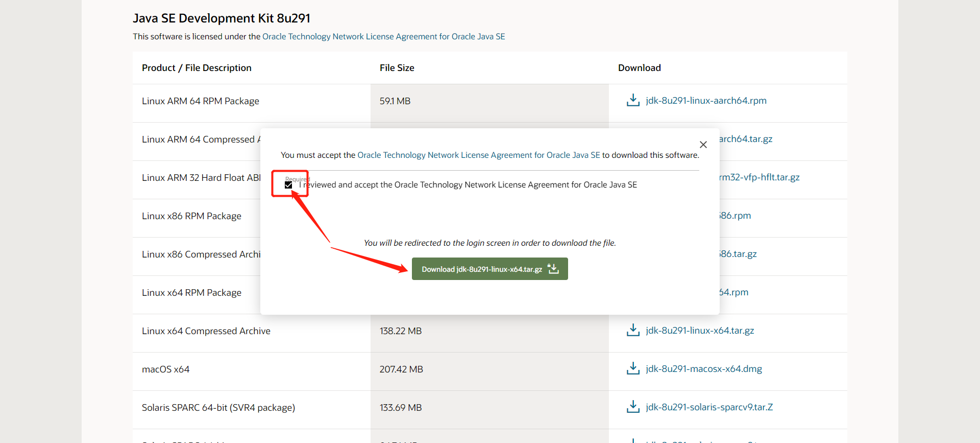Viewport: 980px width, 443px height.
Task: Open license agreement link under page heading
Action: tap(384, 36)
